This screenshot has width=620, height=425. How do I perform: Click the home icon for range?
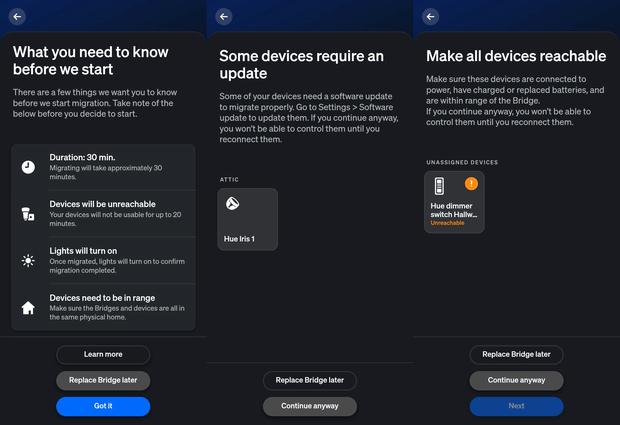click(28, 308)
